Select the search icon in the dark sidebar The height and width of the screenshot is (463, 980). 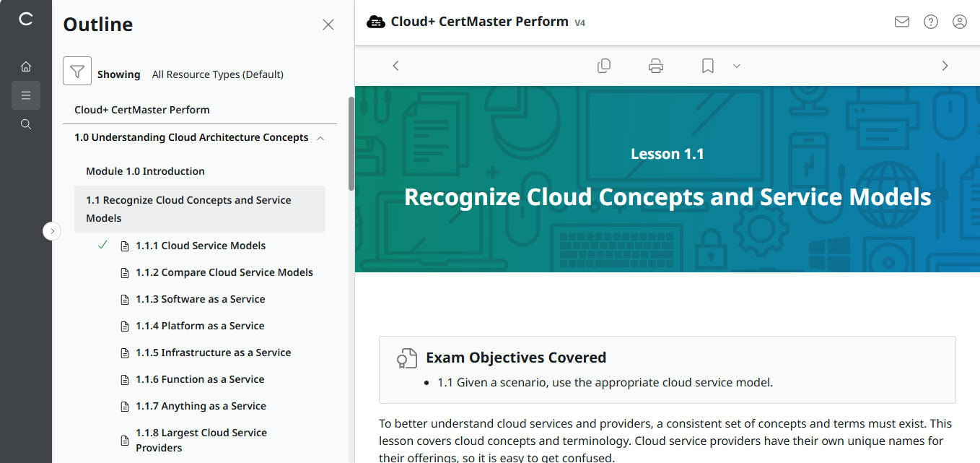[26, 124]
